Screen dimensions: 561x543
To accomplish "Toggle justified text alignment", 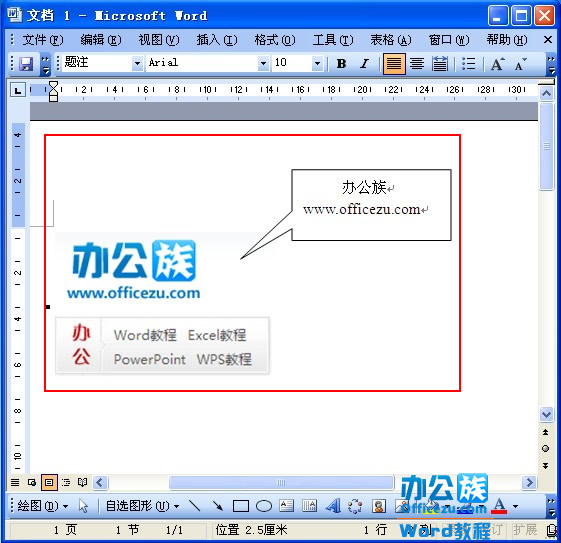I will tap(394, 64).
